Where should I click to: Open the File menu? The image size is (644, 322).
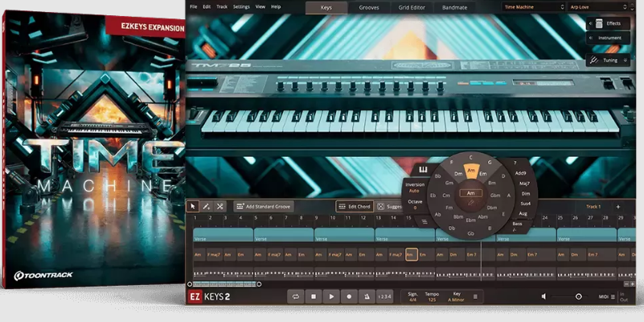[x=194, y=6]
